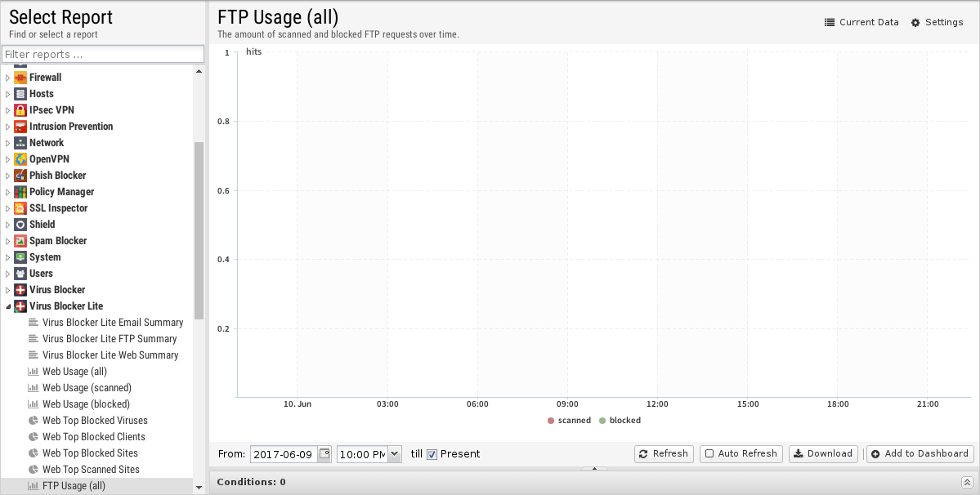Image resolution: width=980 pixels, height=495 pixels.
Task: Click the Spam Blocker icon
Action: coord(20,240)
